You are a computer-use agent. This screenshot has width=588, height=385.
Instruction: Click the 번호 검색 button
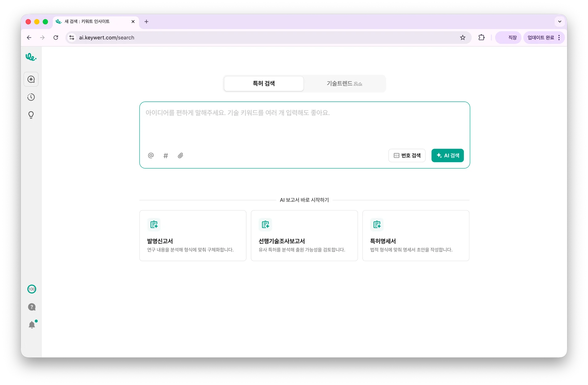point(407,155)
